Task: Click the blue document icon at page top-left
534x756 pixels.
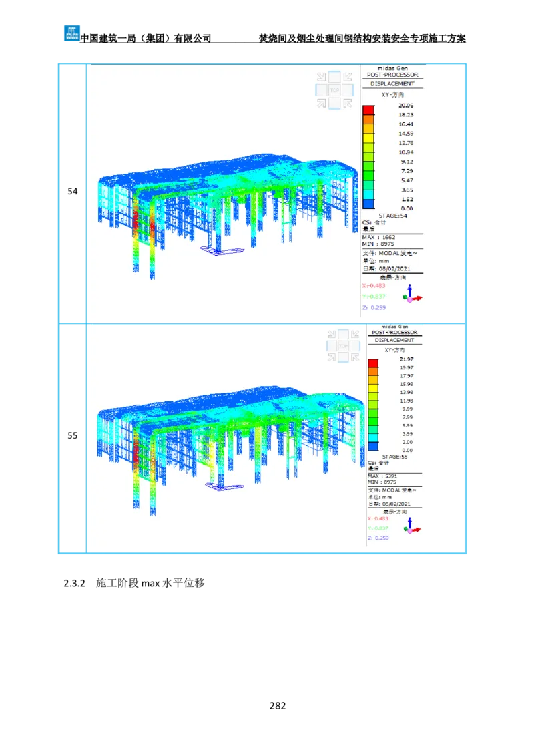Action: [x=71, y=32]
